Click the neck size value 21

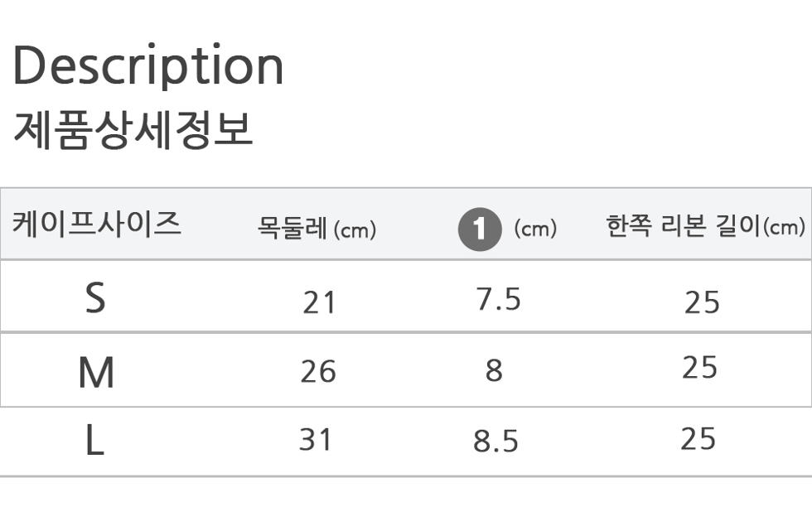point(319,302)
